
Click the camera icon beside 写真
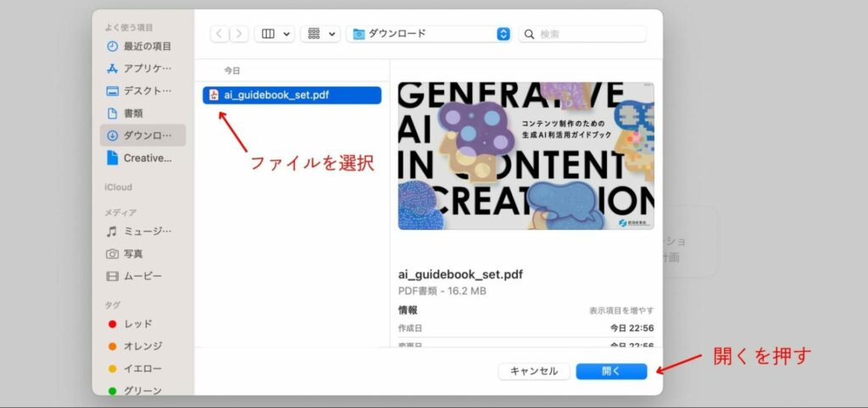(x=113, y=254)
